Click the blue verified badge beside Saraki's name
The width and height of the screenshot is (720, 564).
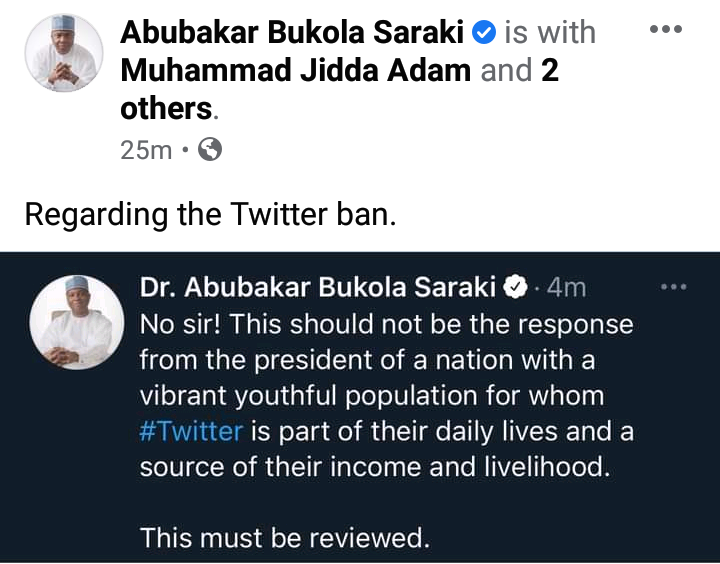tap(483, 33)
